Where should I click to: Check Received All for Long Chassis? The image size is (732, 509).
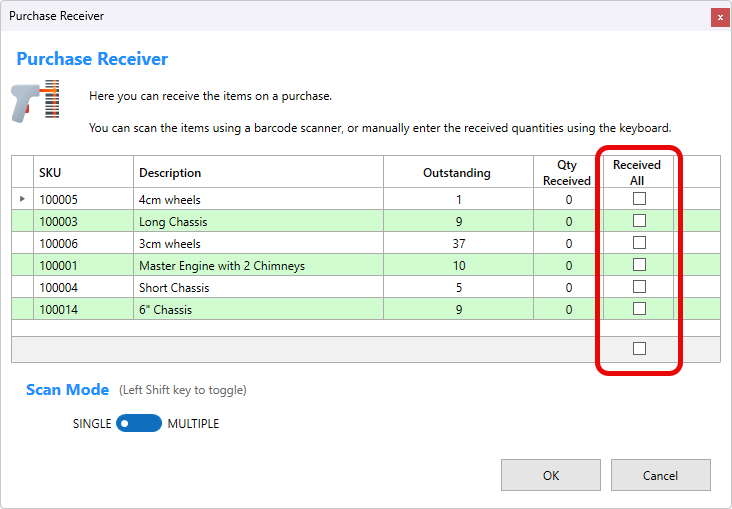(639, 221)
